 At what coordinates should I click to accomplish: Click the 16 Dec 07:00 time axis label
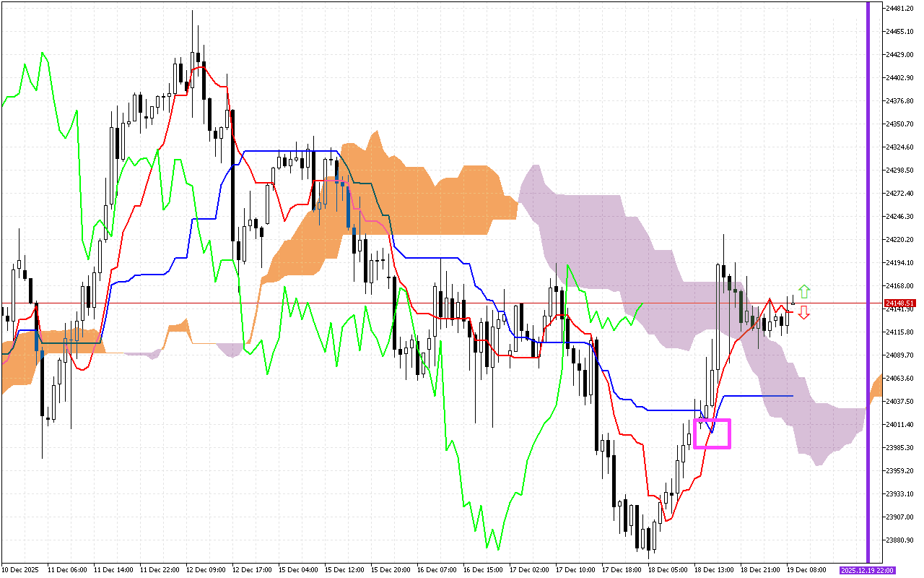tap(437, 570)
